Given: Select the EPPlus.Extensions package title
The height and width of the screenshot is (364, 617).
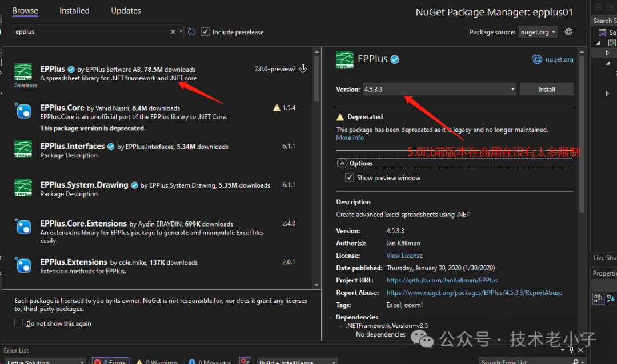Looking at the screenshot, I should pyautogui.click(x=74, y=262).
